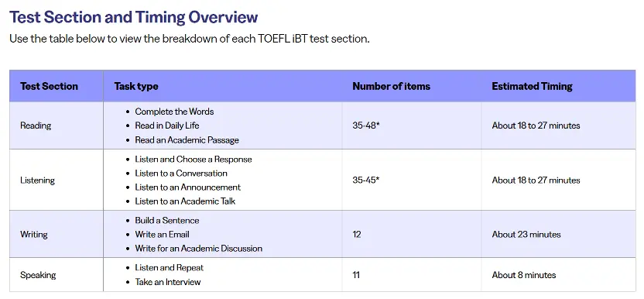Click the Number of items column header
The width and height of the screenshot is (644, 299).
pyautogui.click(x=392, y=86)
